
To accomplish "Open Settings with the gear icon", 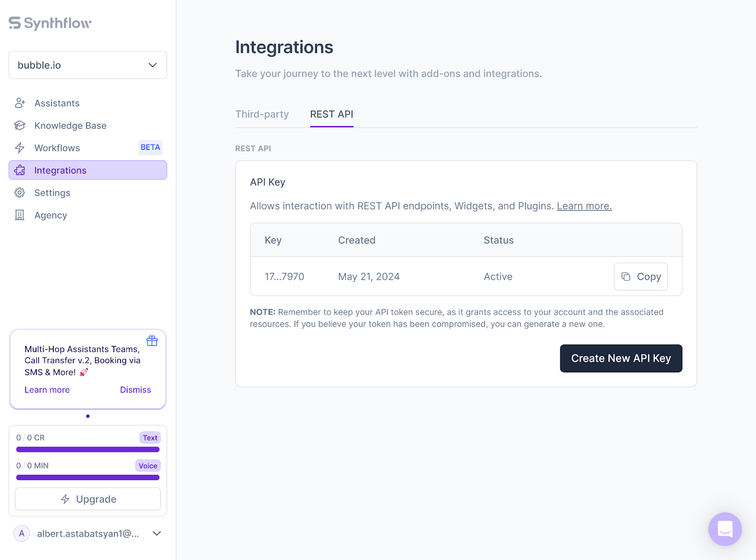I will (19, 192).
